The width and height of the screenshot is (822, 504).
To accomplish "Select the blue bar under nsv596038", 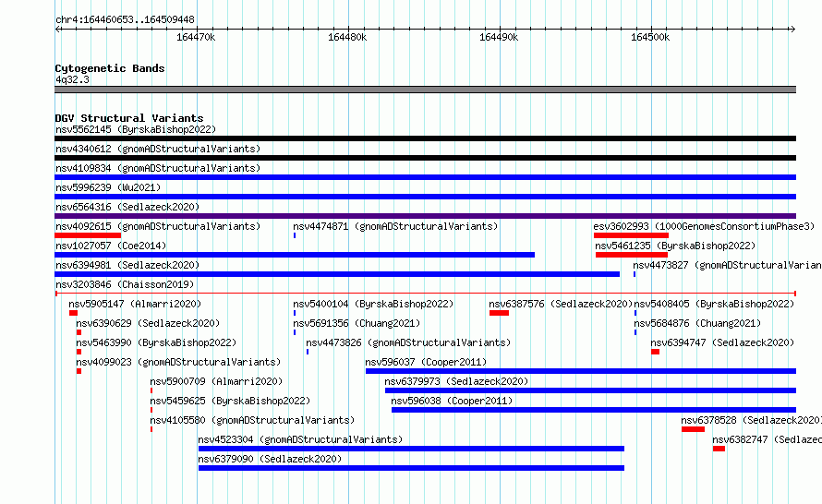I will click(594, 410).
